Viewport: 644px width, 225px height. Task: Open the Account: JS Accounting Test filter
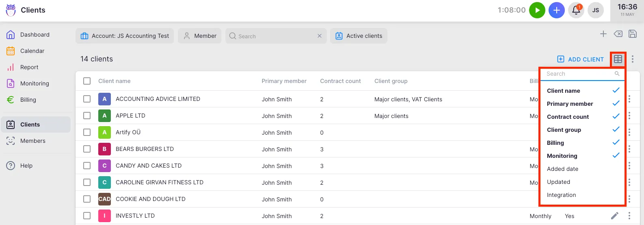point(125,36)
